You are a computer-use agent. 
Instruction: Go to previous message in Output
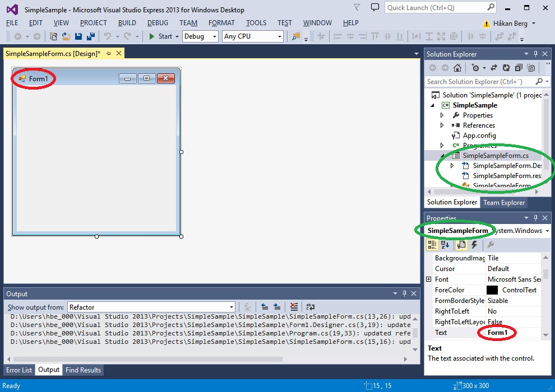click(265, 307)
